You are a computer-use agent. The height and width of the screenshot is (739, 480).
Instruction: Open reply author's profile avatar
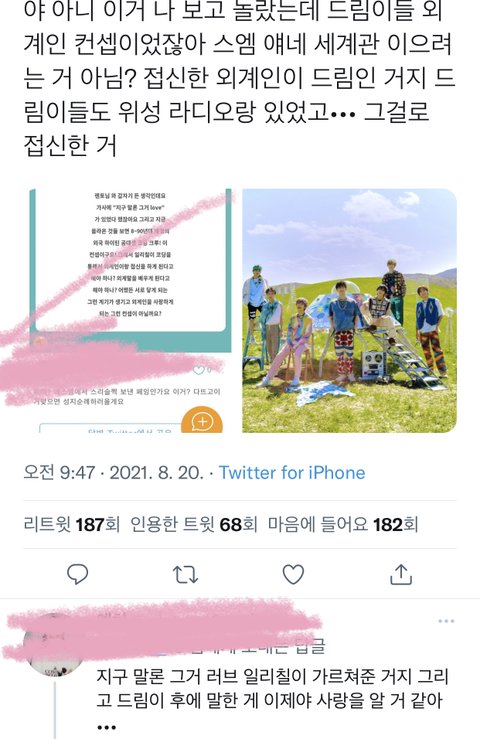(x=54, y=645)
